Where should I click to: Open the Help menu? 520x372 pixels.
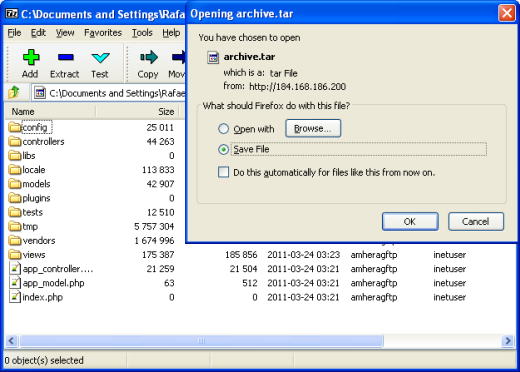coord(171,33)
